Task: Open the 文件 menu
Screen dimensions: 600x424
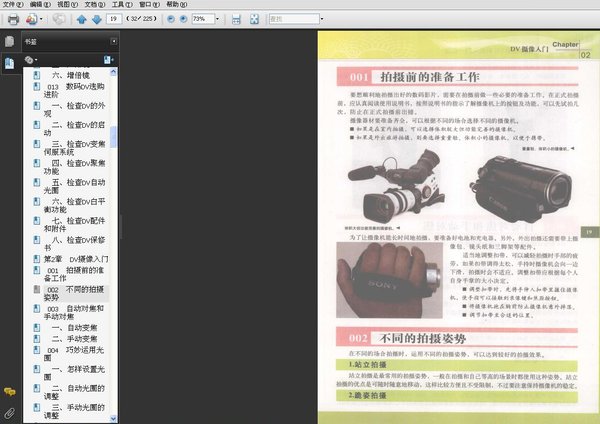Action: [13, 5]
